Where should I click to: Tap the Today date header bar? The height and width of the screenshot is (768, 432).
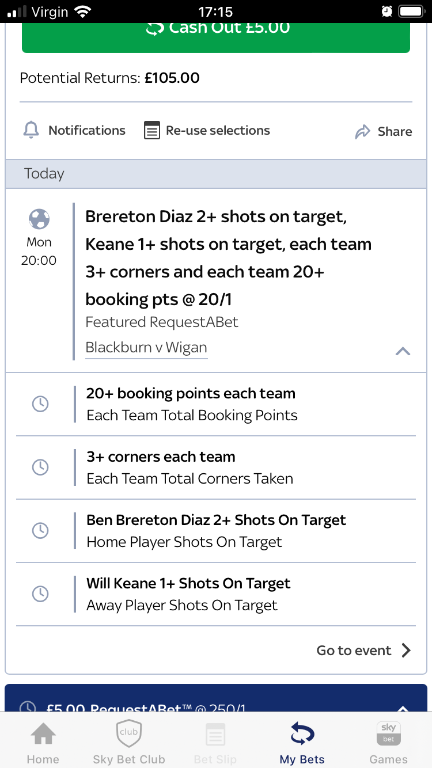click(216, 174)
